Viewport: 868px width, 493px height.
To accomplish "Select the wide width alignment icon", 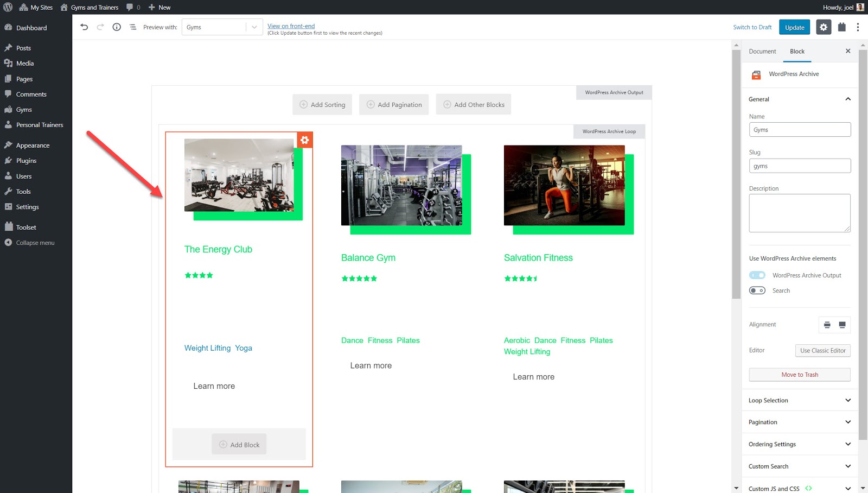I will coord(827,325).
